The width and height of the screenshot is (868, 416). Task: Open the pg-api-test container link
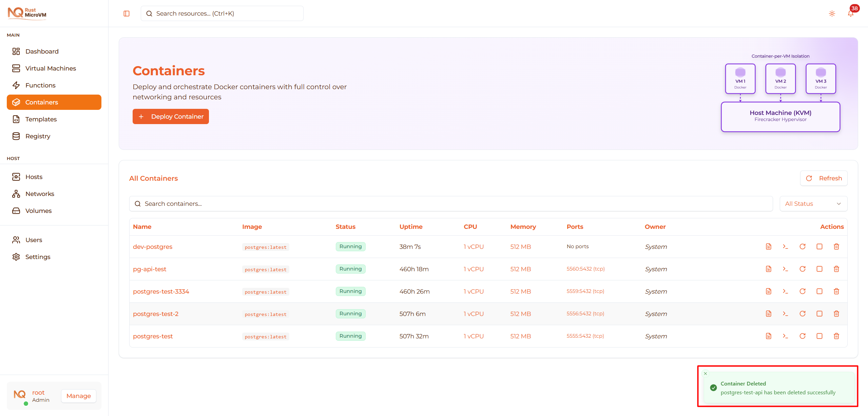pos(150,269)
